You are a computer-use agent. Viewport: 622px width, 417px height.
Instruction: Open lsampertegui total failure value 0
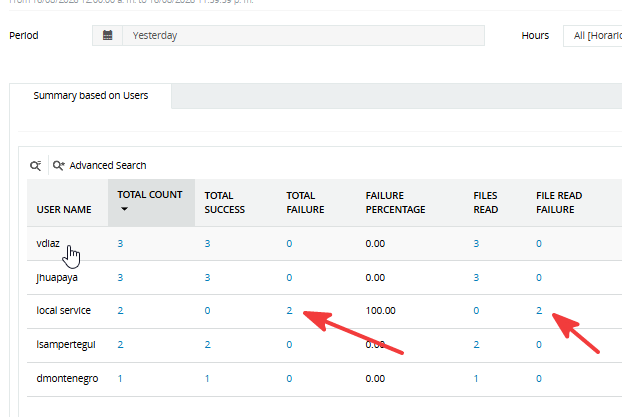289,344
